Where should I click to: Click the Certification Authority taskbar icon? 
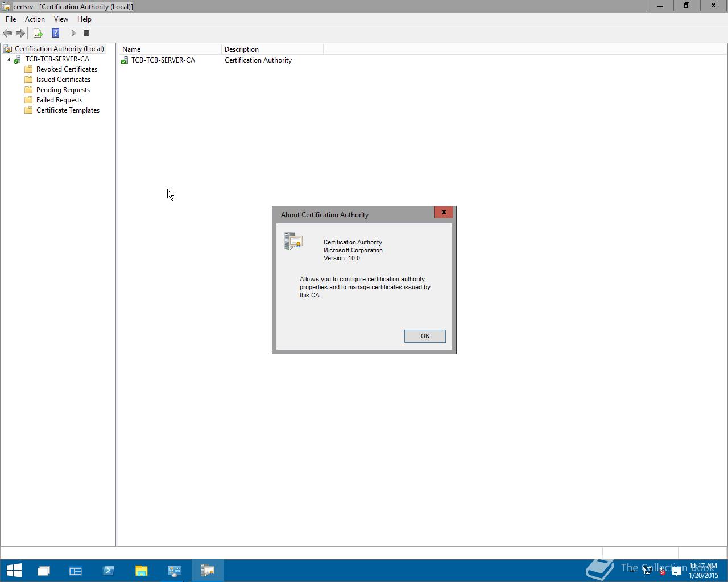click(208, 570)
